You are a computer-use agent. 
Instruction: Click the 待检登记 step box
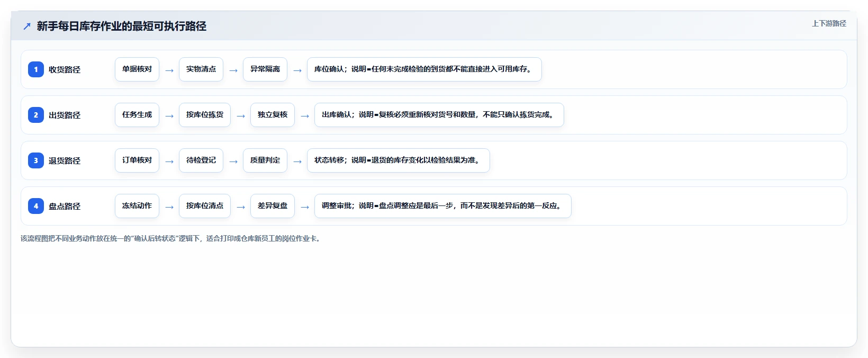tap(201, 160)
